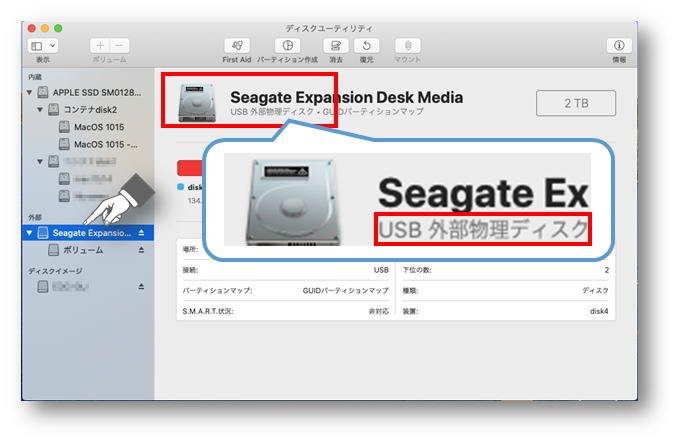This screenshot has height=443, width=680.
Task: Click the add volume plus button
Action: click(x=100, y=46)
